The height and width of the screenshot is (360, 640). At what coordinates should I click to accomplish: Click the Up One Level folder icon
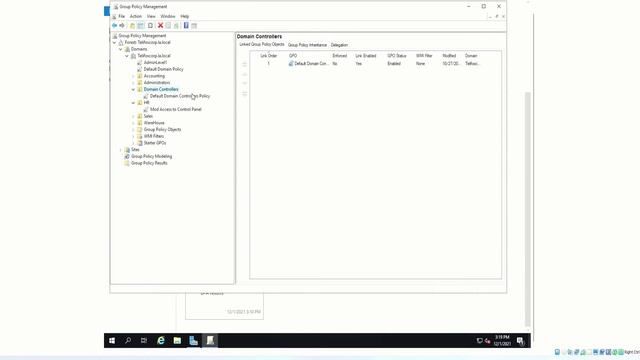(132, 25)
